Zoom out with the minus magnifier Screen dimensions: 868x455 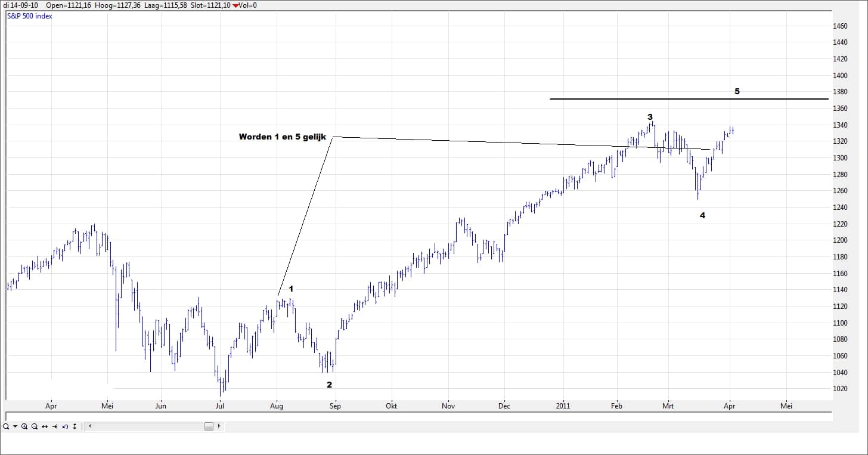(x=35, y=426)
